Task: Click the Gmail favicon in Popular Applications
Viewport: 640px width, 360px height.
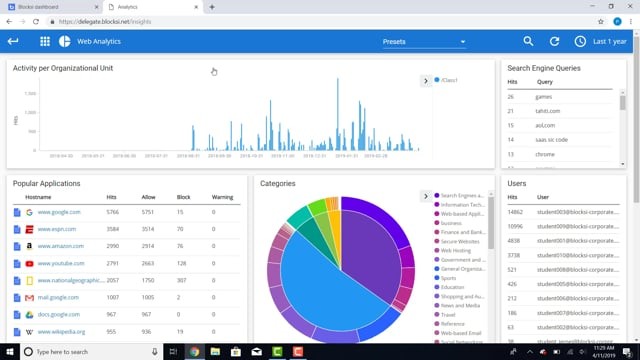Action: coord(29,298)
